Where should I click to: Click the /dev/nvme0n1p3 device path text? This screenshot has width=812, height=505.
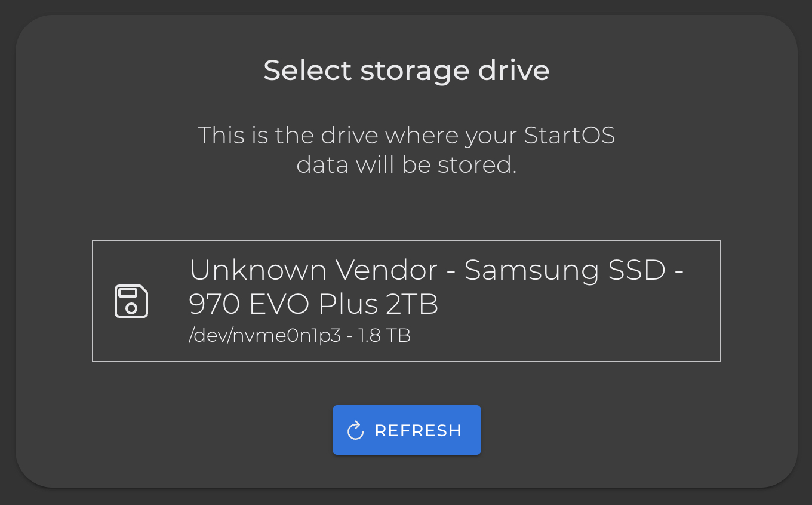[264, 336]
